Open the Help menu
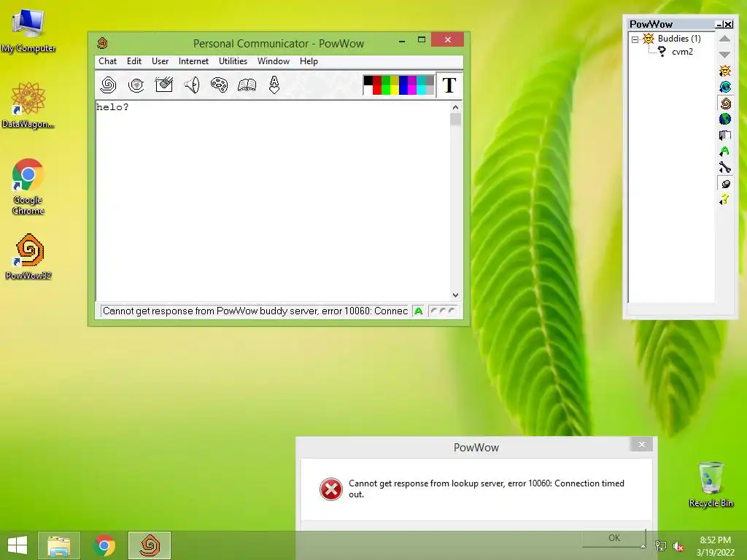This screenshot has height=560, width=747. click(x=309, y=61)
